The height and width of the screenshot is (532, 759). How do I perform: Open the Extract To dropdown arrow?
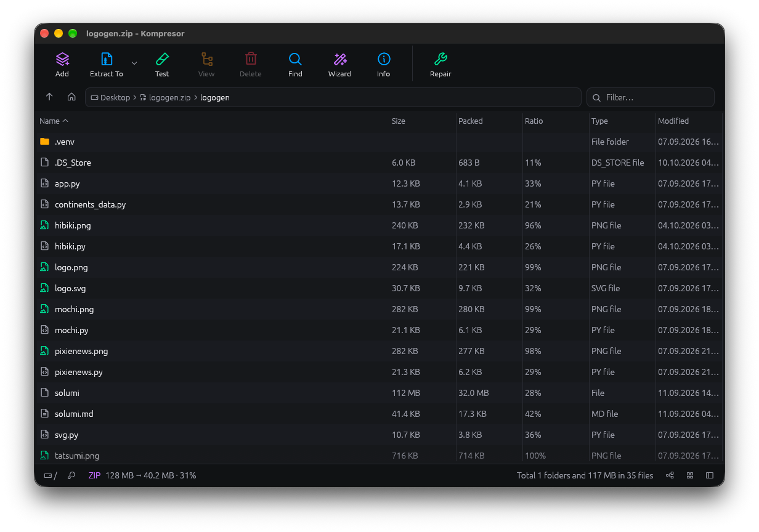pos(134,63)
